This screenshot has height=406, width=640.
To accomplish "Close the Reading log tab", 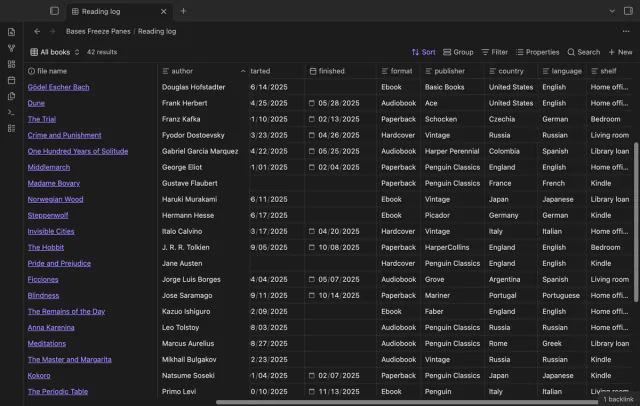I will pyautogui.click(x=164, y=11).
